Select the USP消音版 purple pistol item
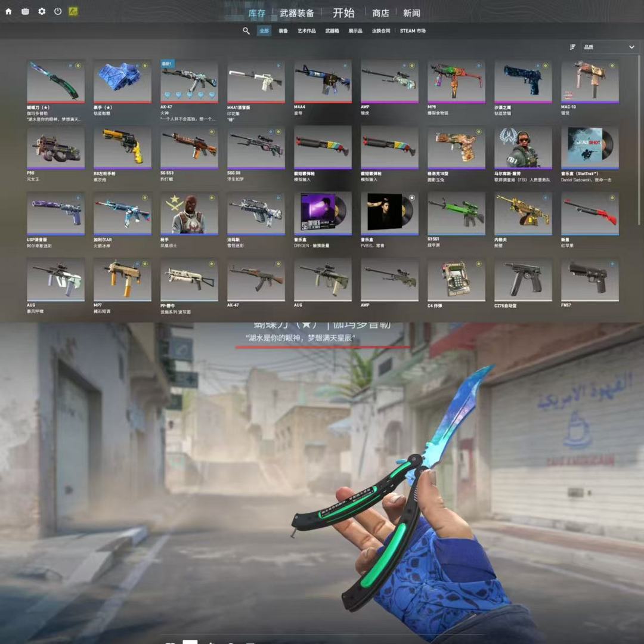 coord(56,213)
